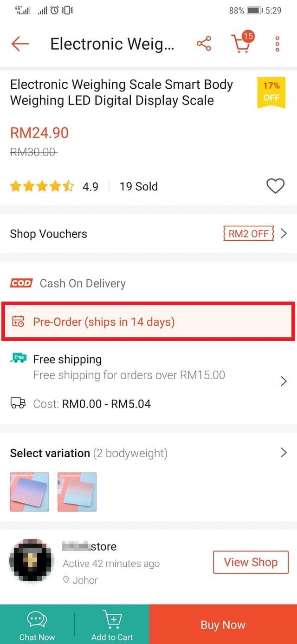The image size is (297, 644).
Task: Select the blue-purple scale variation thumbnail
Action: (x=30, y=492)
